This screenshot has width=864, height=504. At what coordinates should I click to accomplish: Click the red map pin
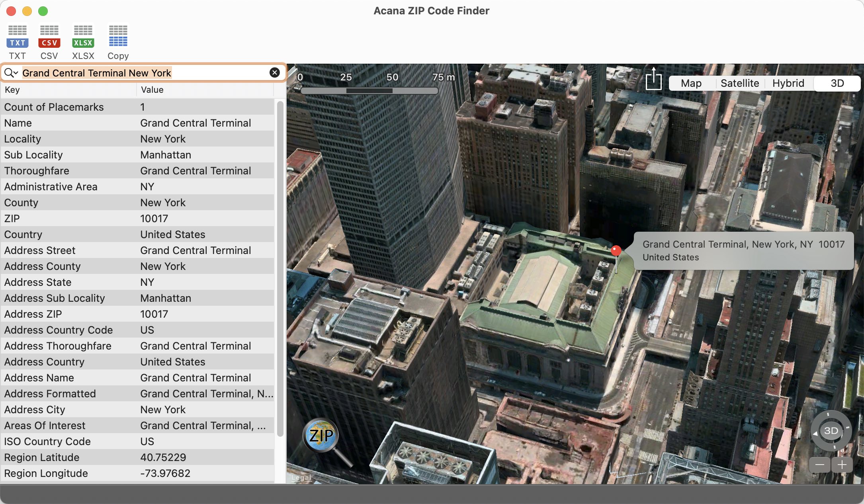[616, 251]
